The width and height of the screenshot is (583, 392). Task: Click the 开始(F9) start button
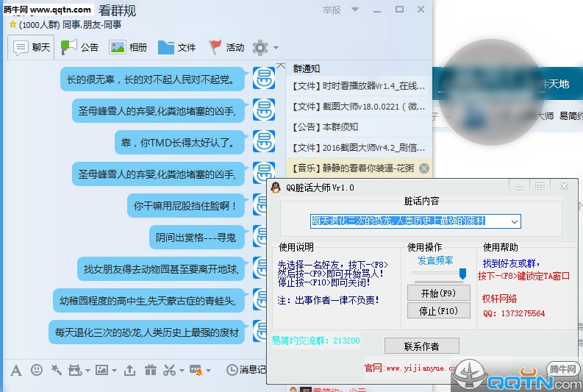438,293
